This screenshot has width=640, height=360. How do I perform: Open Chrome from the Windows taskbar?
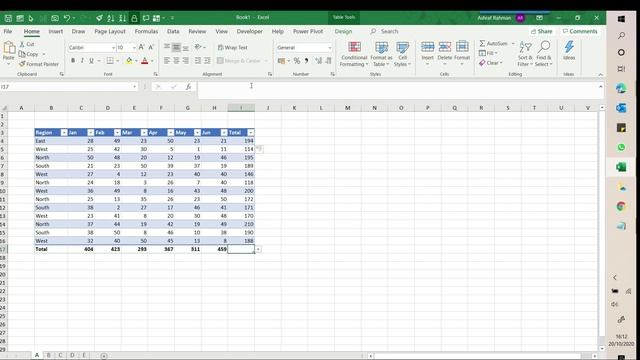click(621, 207)
